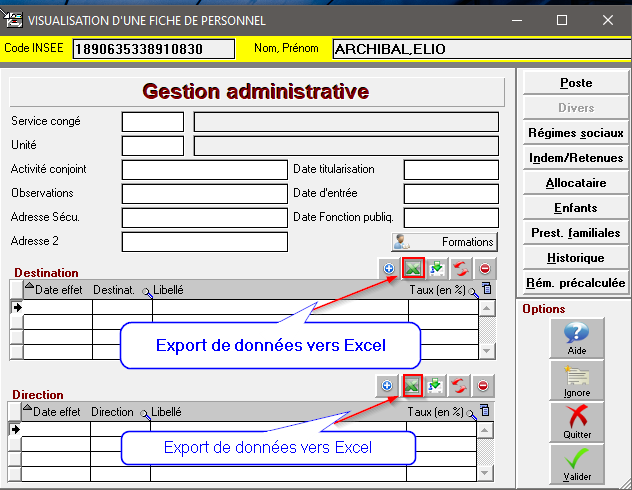Image resolution: width=632 pixels, height=490 pixels.
Task: Go to Régimes sociaux
Action: point(575,133)
